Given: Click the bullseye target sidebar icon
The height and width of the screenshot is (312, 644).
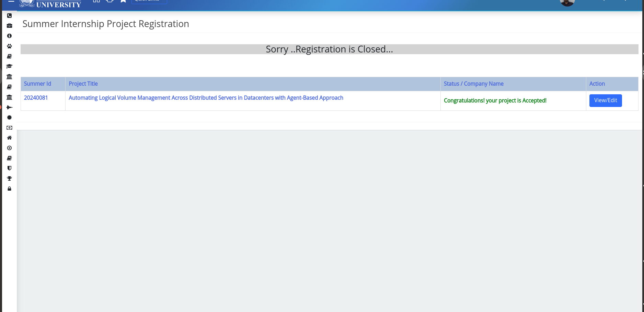Looking at the screenshot, I should point(9,148).
